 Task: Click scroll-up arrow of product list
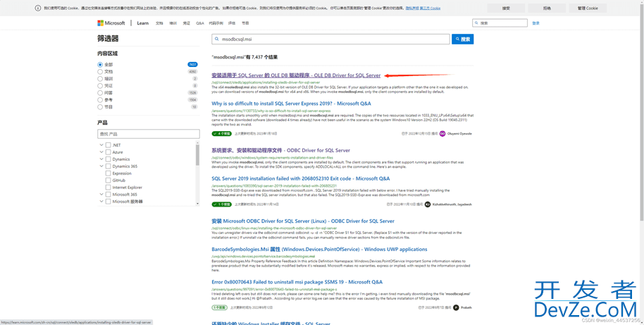[197, 143]
